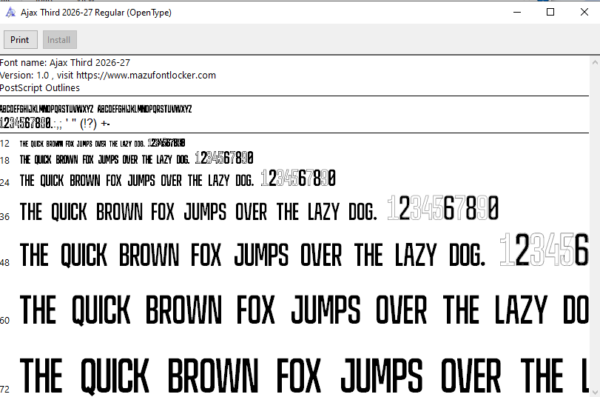
Task: Click the greyed-out Install button
Action: [x=60, y=39]
